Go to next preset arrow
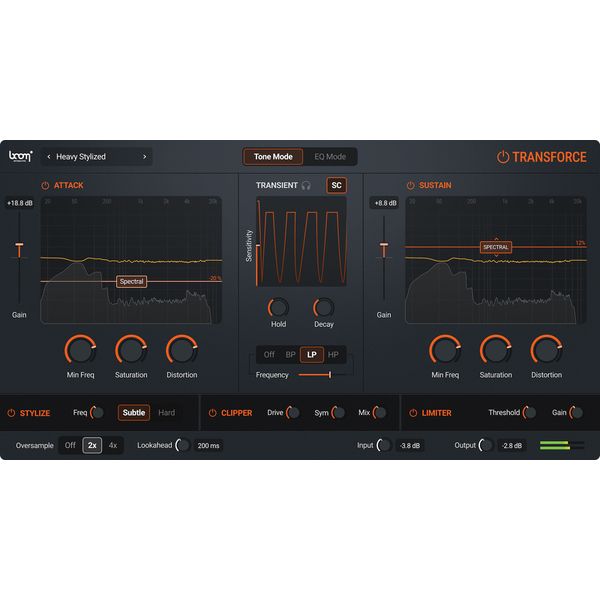Viewport: 600px width, 600px height. coord(145,157)
